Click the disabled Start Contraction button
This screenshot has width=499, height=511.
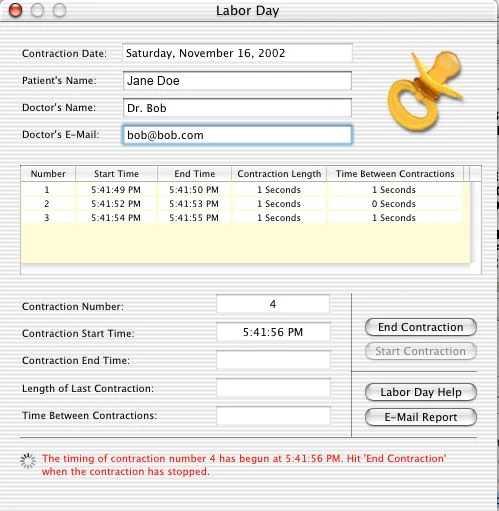tap(421, 351)
